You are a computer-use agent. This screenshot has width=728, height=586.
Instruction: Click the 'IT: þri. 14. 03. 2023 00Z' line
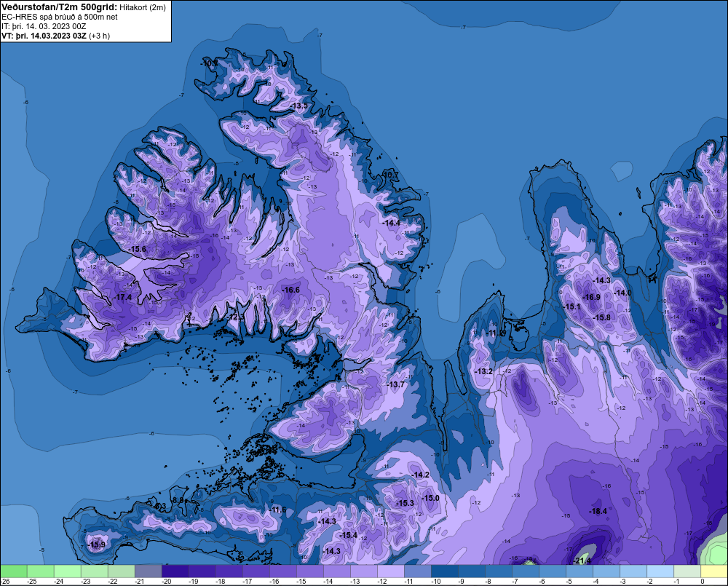[44, 26]
